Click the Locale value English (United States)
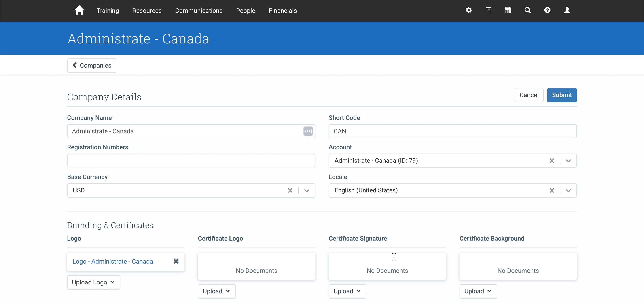Image resolution: width=644 pixels, height=303 pixels. (366, 190)
